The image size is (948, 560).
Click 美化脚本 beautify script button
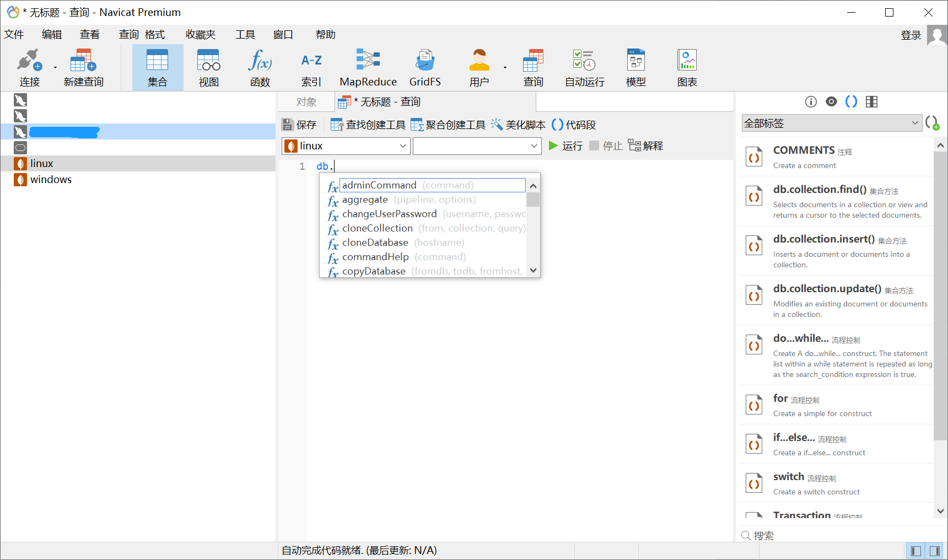[518, 125]
